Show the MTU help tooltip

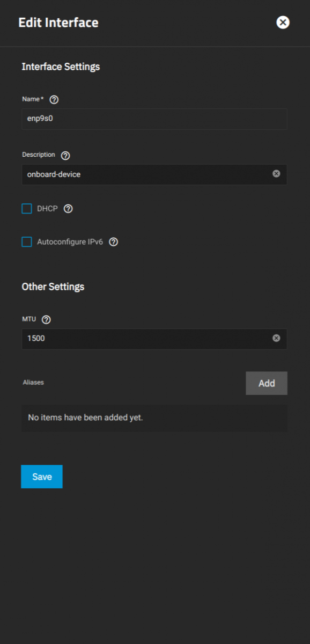[46, 320]
